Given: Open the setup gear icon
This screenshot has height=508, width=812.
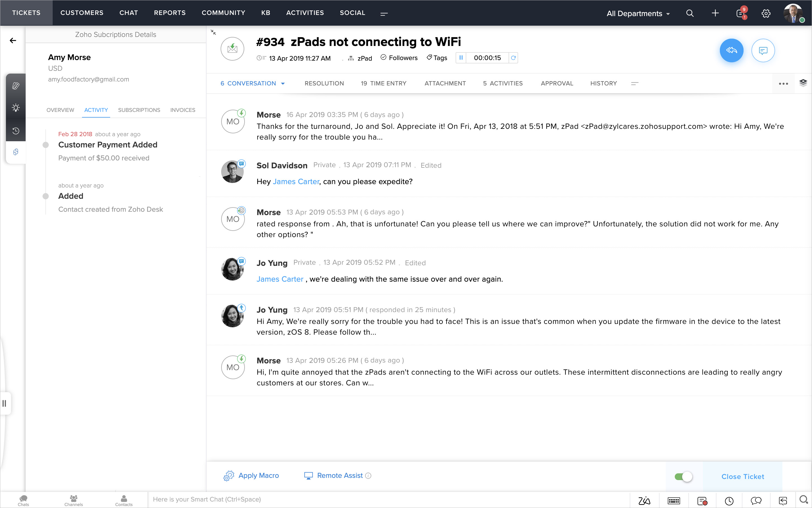Looking at the screenshot, I should click(x=766, y=14).
